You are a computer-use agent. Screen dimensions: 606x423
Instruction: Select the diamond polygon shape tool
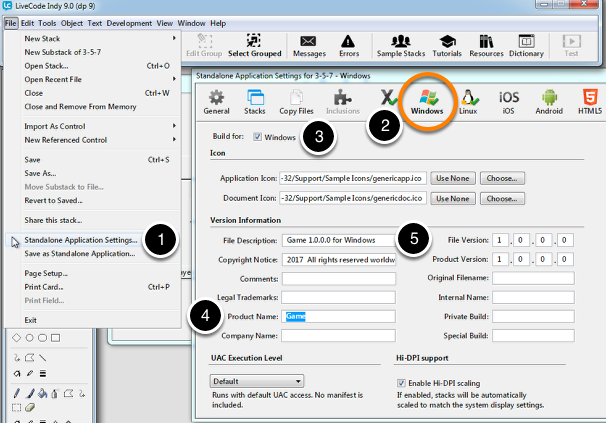point(17,338)
